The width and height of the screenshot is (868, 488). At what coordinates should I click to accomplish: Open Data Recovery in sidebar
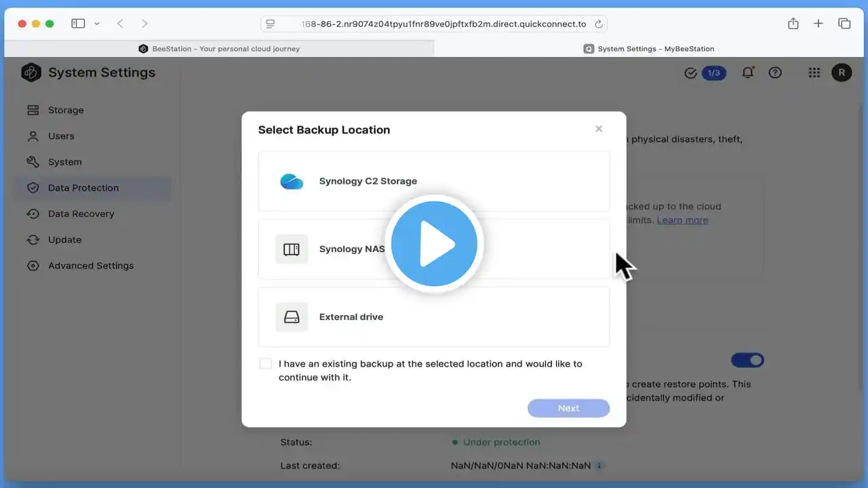tap(92, 213)
